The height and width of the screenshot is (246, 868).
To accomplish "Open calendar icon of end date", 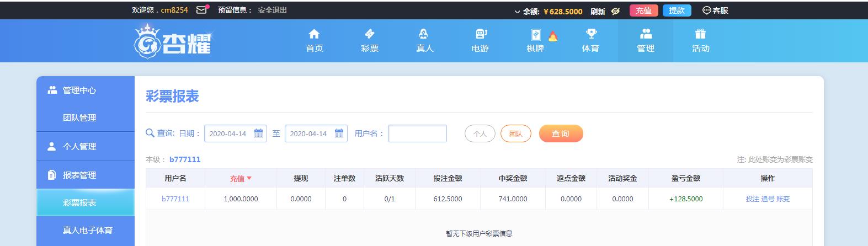I will tap(339, 133).
